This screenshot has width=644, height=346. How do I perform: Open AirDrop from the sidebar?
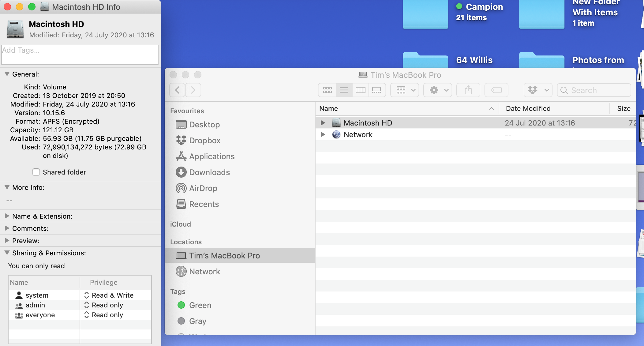[203, 188]
